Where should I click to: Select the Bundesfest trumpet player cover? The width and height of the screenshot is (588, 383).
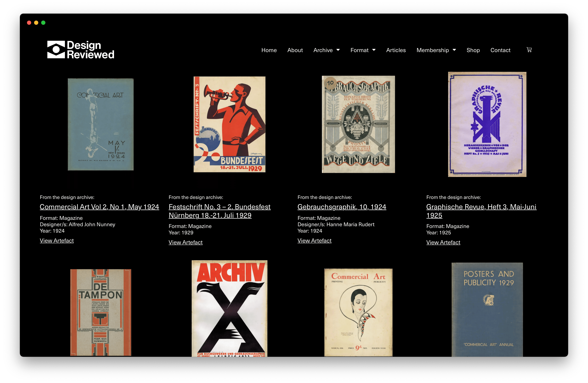pos(229,124)
